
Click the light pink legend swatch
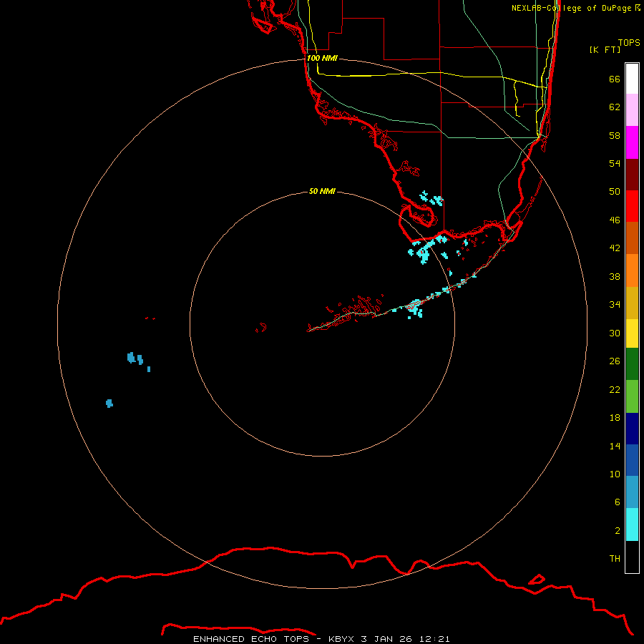click(632, 110)
